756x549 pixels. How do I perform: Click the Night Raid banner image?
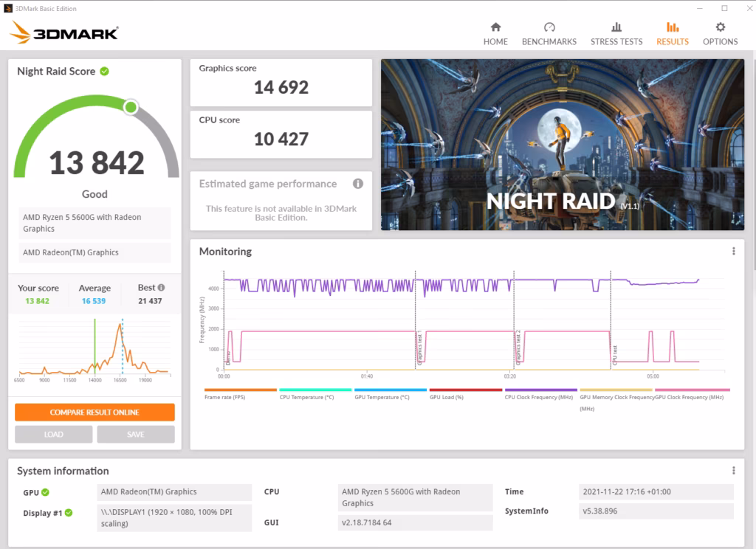tap(563, 145)
